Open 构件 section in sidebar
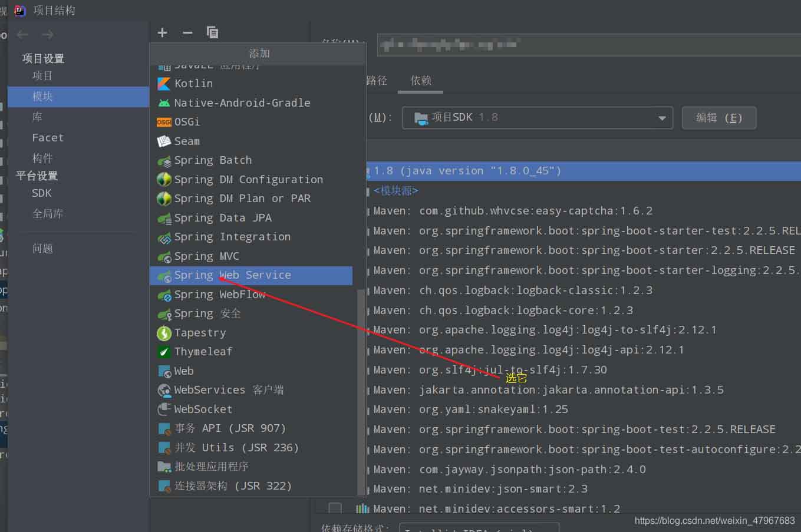The image size is (801, 532). tap(42, 158)
